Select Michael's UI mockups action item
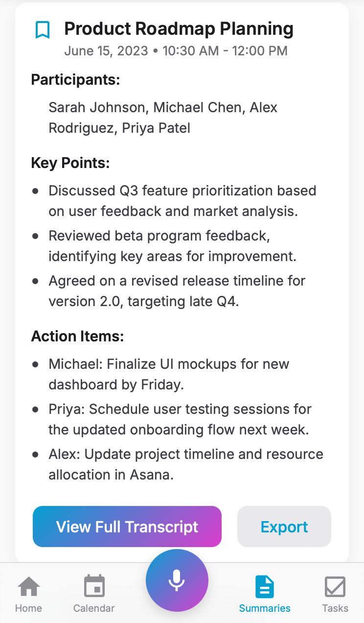 (169, 374)
